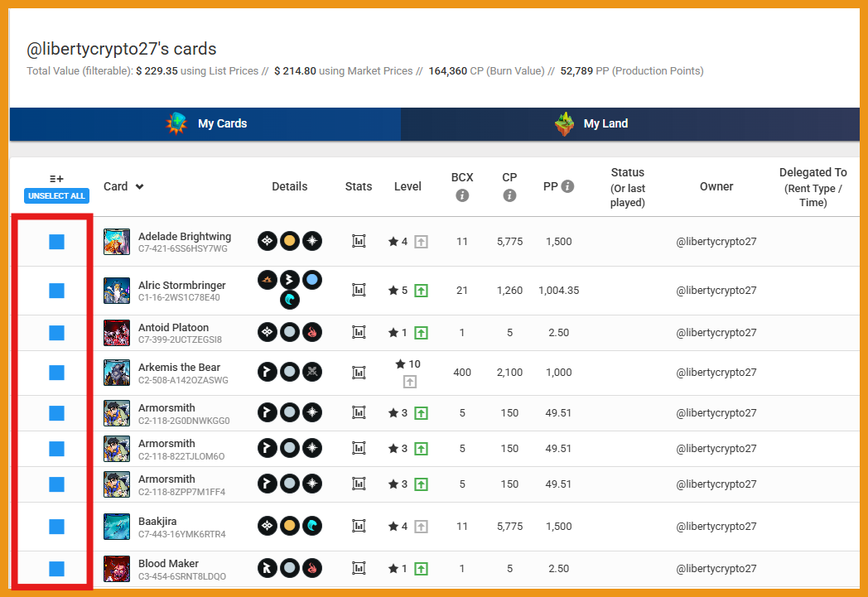
Task: Click the BCX info icon
Action: click(462, 196)
